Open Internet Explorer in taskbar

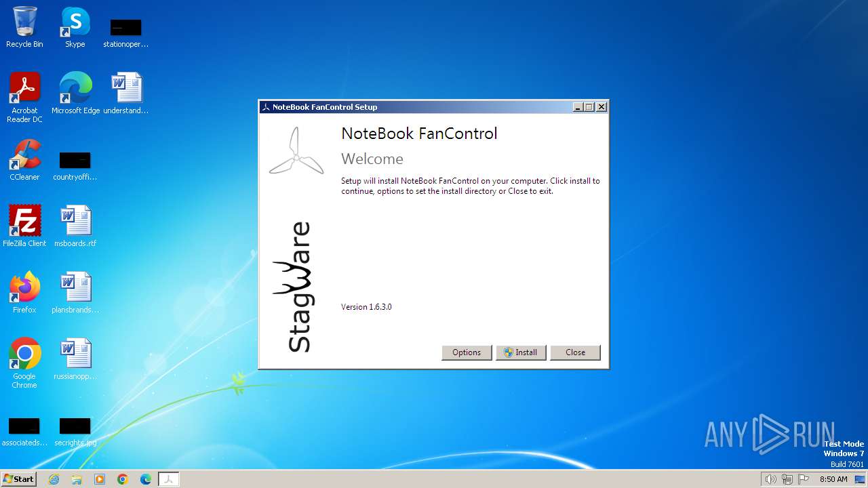point(54,479)
